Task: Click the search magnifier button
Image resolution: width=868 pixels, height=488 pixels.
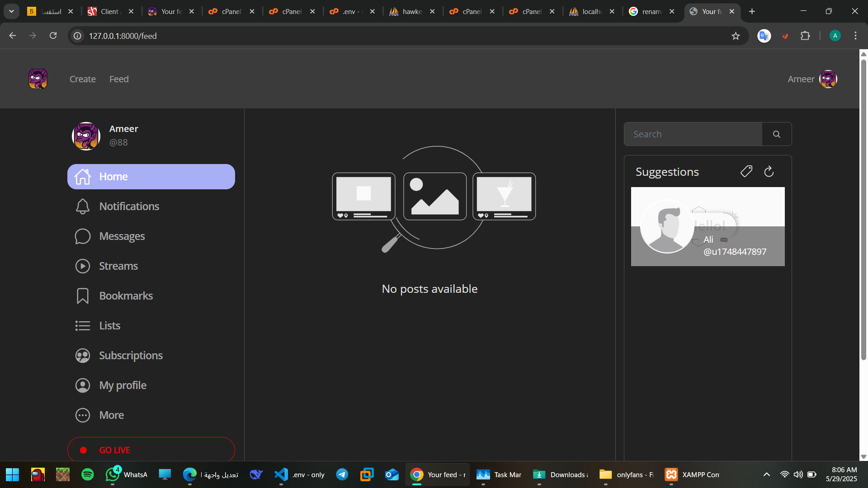Action: [777, 134]
